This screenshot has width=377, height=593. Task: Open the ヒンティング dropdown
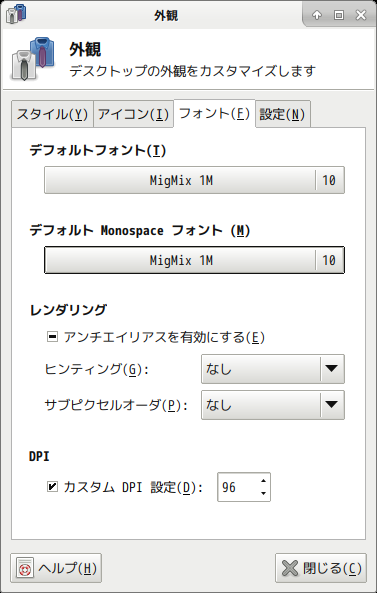tap(273, 369)
